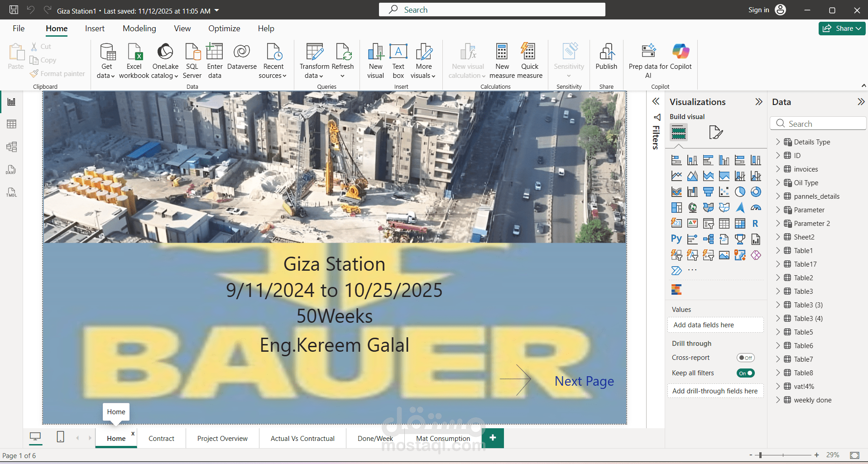Select the R script visual
The image size is (868, 464).
[756, 224]
